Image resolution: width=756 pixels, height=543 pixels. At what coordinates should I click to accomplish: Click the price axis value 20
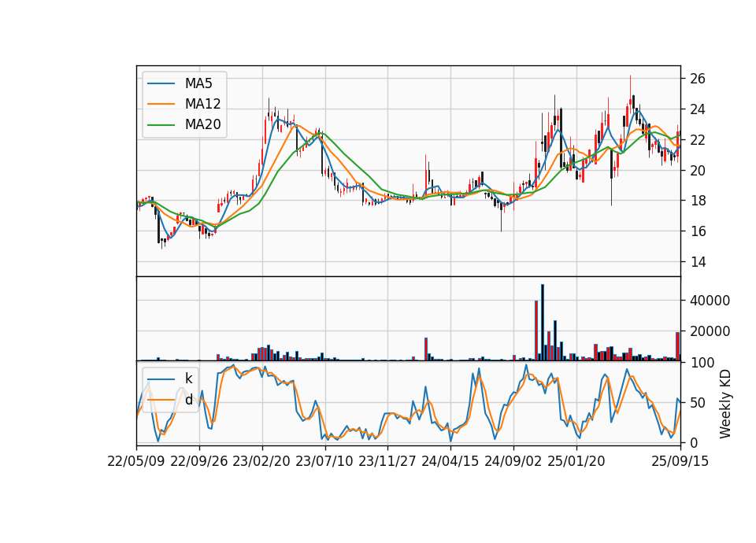[x=697, y=170]
